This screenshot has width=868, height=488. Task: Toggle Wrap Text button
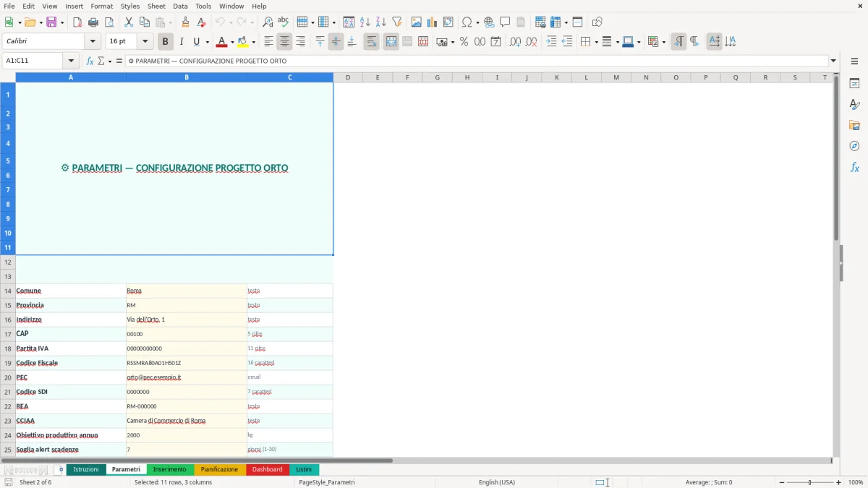pos(371,42)
